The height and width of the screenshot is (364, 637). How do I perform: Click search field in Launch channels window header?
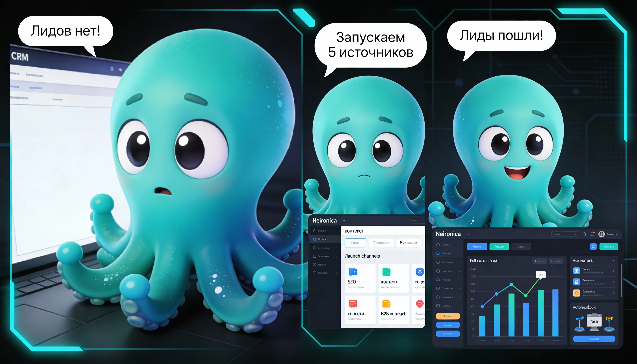coord(418,221)
